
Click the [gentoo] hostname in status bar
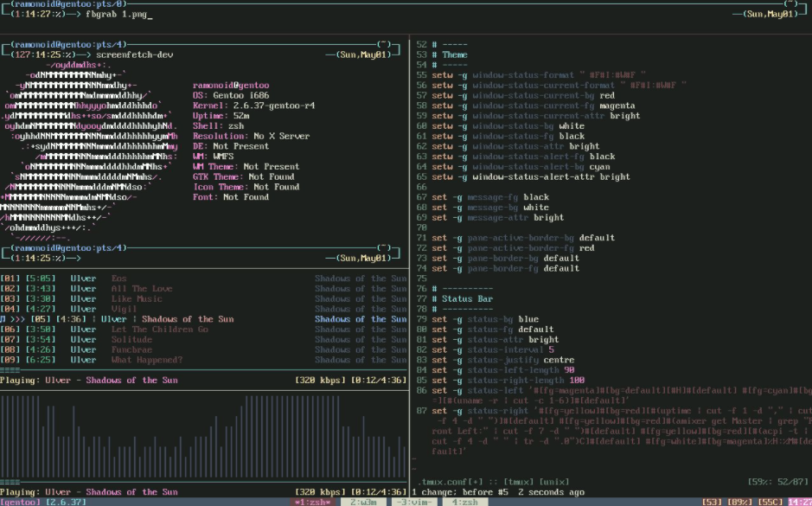click(x=20, y=502)
